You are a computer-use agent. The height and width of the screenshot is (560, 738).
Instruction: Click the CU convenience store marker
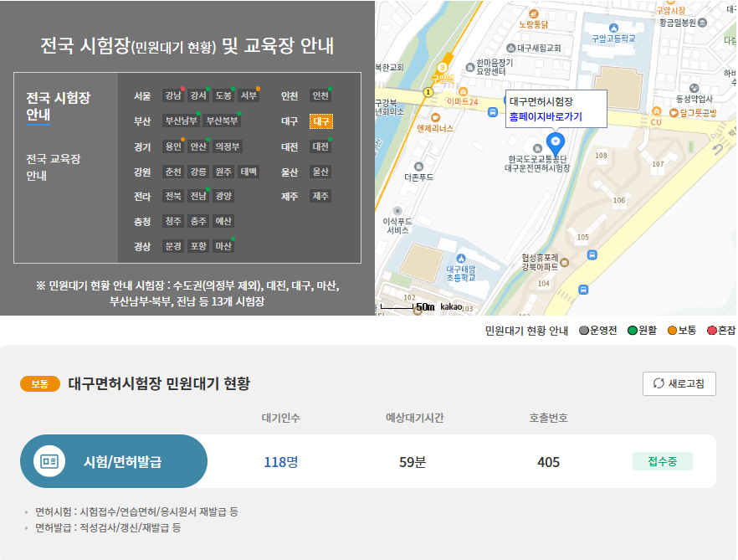pyautogui.click(x=658, y=110)
